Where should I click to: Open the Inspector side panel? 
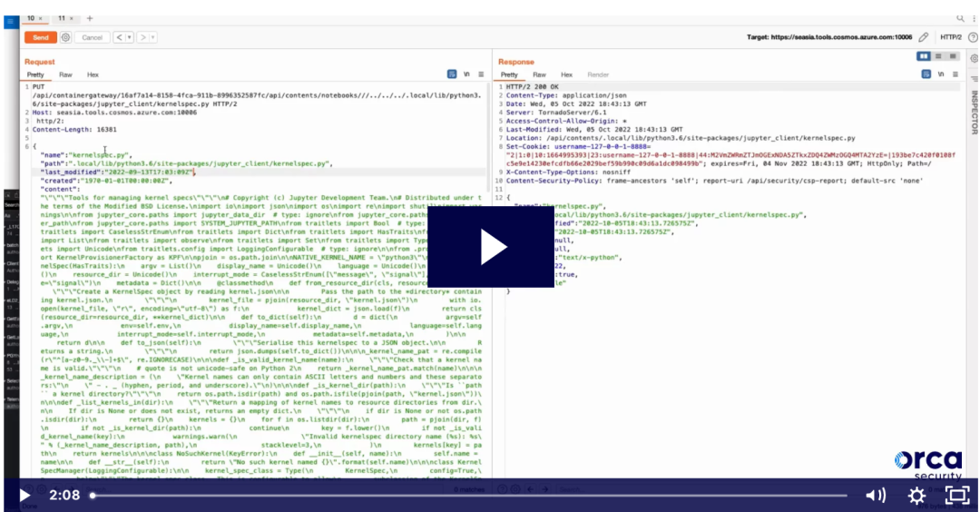[x=974, y=113]
